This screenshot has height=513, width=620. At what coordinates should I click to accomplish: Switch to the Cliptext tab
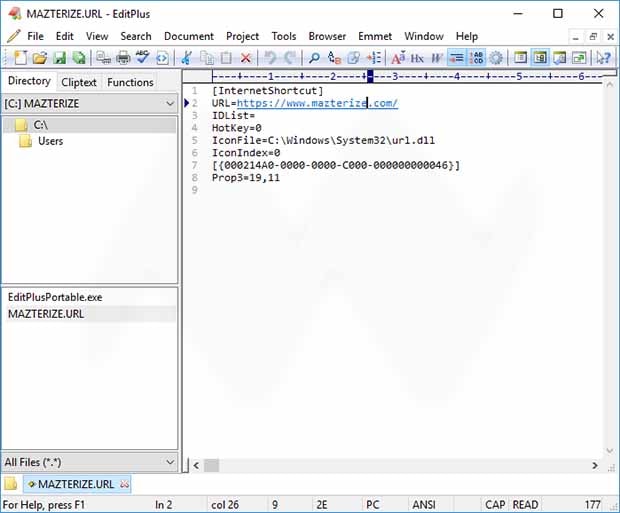click(x=79, y=82)
